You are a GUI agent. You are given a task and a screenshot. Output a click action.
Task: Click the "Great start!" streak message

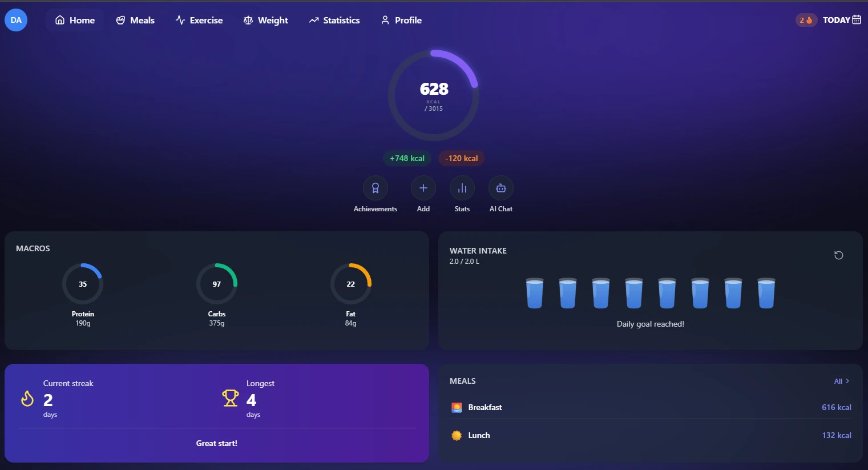[217, 443]
